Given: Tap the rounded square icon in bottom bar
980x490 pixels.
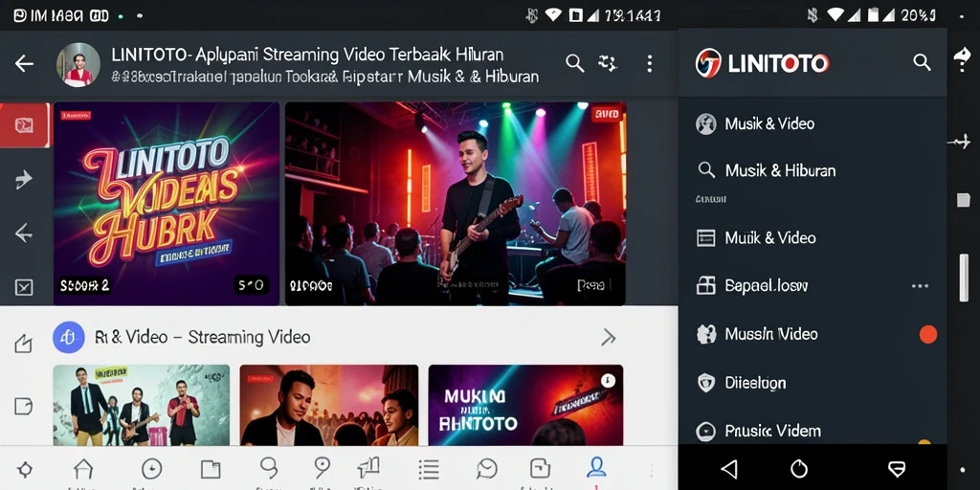Looking at the screenshot, I should tap(540, 469).
